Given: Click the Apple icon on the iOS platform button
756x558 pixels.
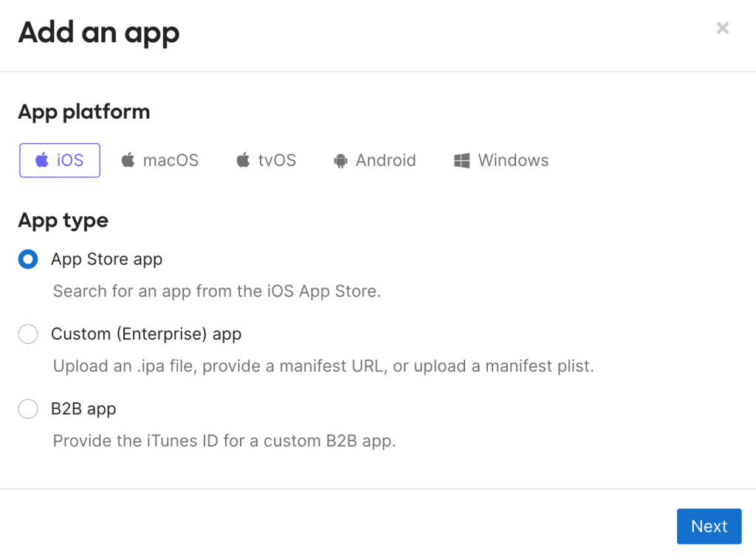Looking at the screenshot, I should click(x=42, y=160).
